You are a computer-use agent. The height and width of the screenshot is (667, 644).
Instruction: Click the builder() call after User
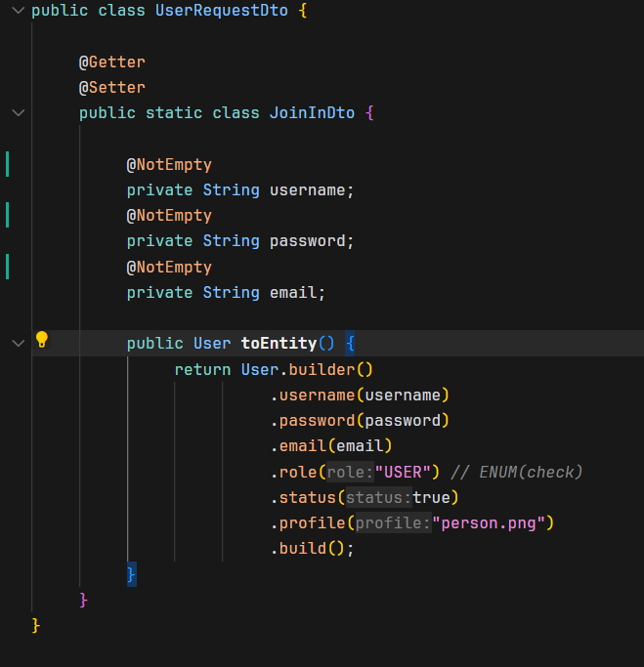(330, 370)
